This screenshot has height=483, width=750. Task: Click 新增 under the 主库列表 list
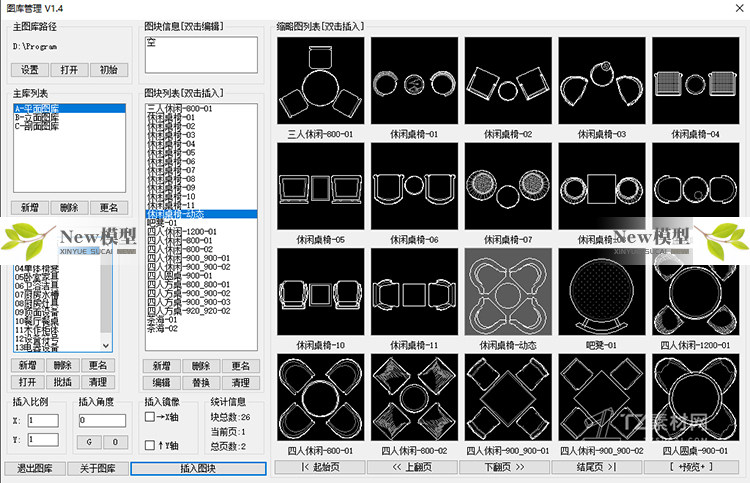[30, 208]
